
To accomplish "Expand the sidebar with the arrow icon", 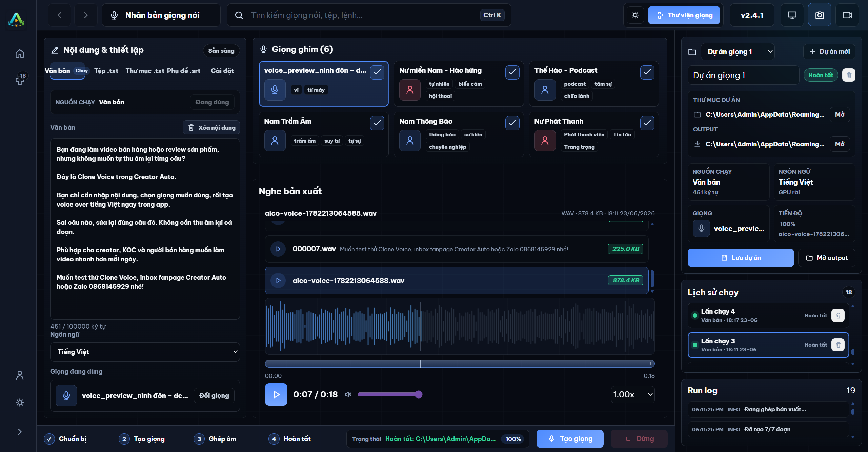I will [20, 432].
